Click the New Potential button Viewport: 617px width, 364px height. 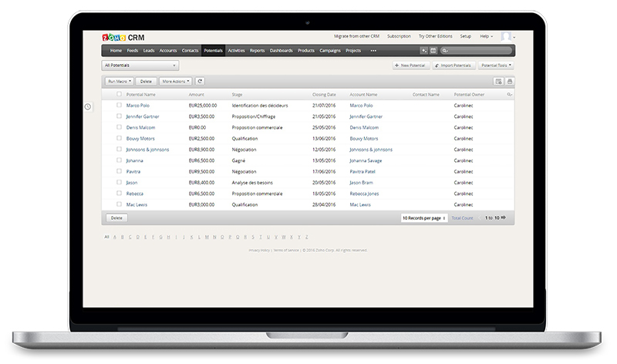(409, 66)
